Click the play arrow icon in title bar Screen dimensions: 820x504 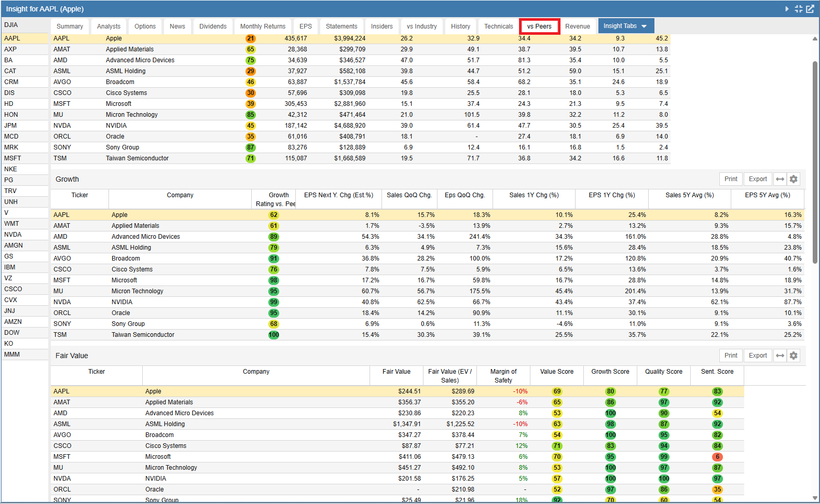(787, 9)
